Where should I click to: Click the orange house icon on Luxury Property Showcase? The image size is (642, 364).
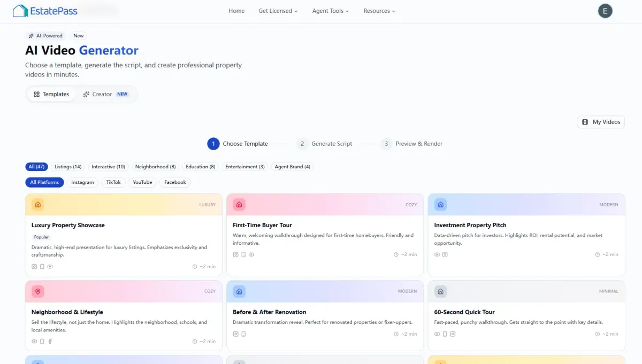coord(37,205)
